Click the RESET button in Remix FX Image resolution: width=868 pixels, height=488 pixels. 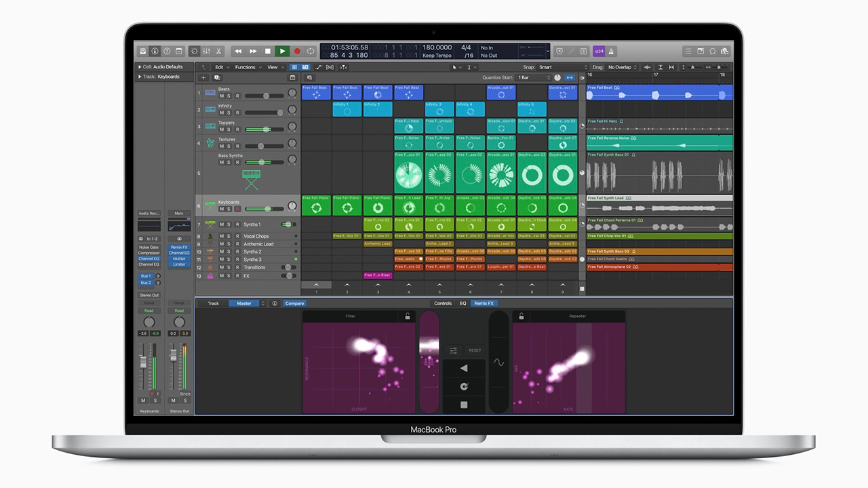475,350
